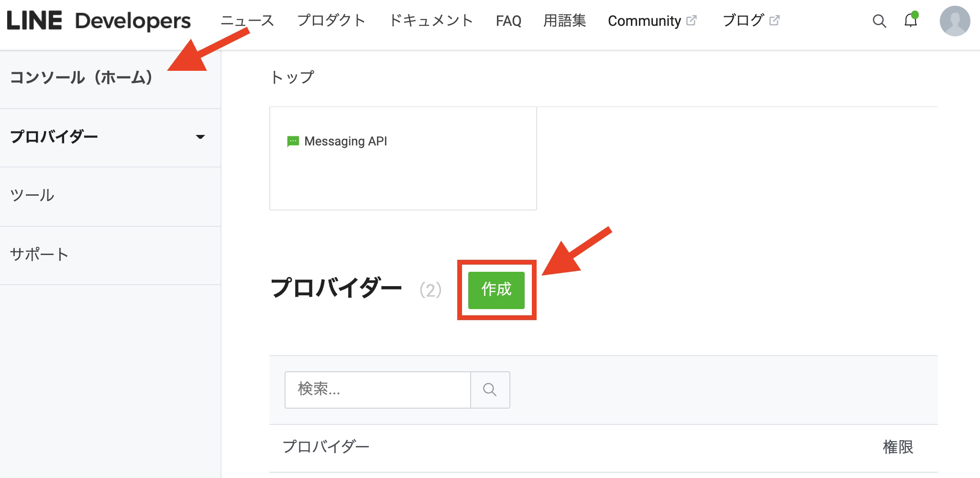Open the Messaging API card
980x478 pixels.
click(x=403, y=158)
